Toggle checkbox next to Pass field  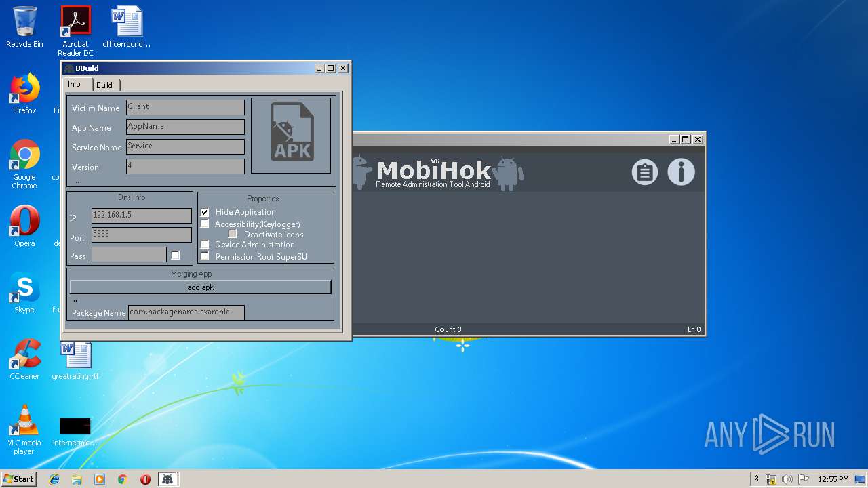click(x=176, y=255)
